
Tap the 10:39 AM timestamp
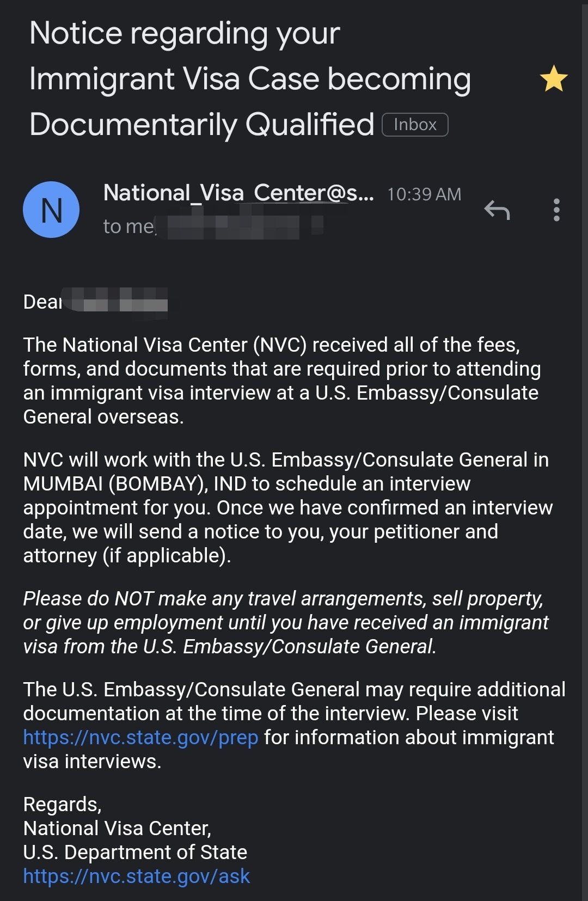click(424, 194)
